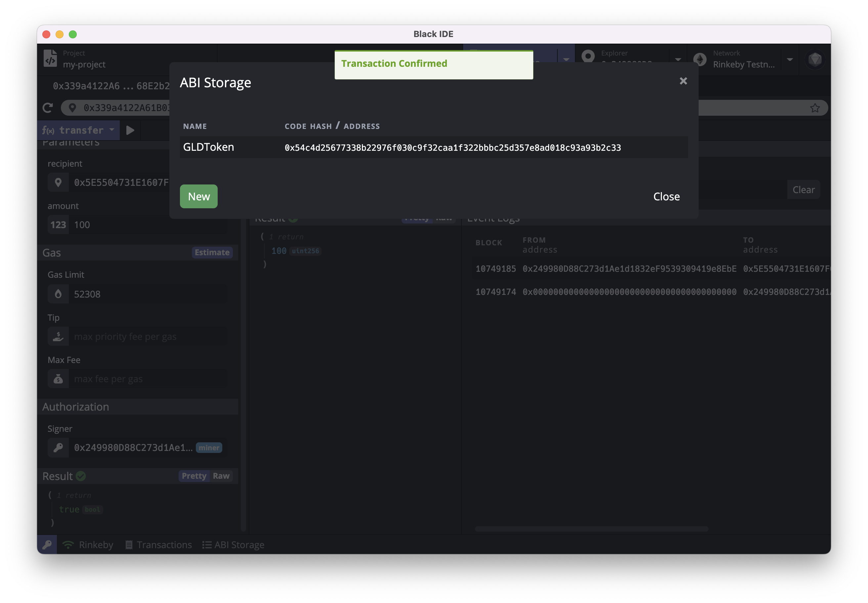
Task: Click the green New button
Action: coord(198,196)
